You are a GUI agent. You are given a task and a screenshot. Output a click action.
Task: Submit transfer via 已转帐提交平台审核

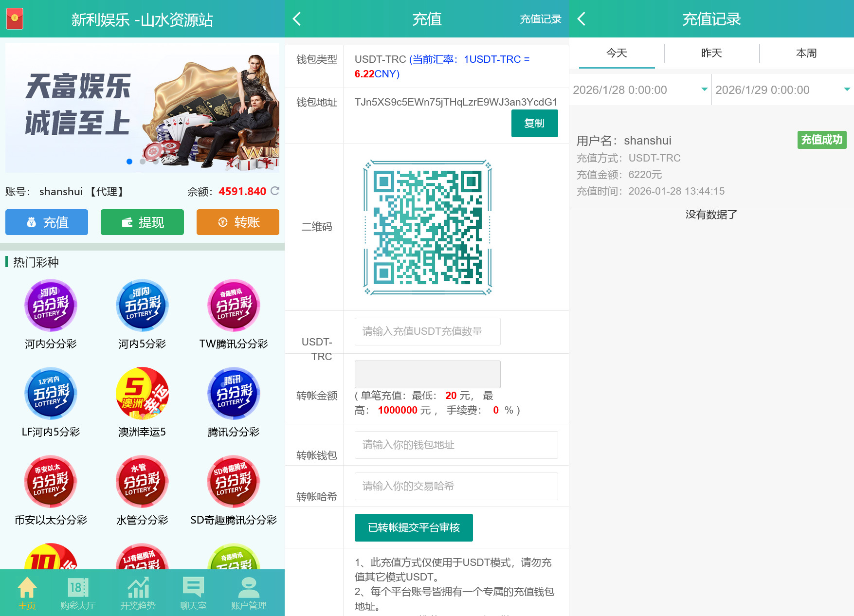tap(413, 527)
